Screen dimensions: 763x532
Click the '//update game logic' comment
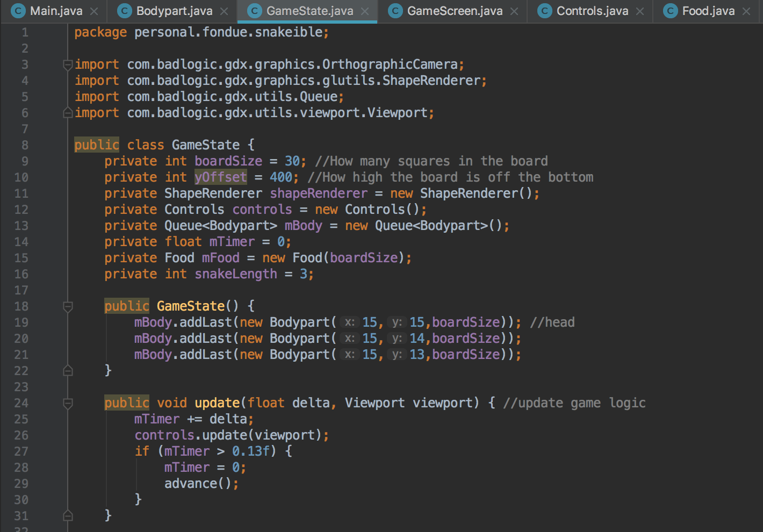(x=574, y=403)
